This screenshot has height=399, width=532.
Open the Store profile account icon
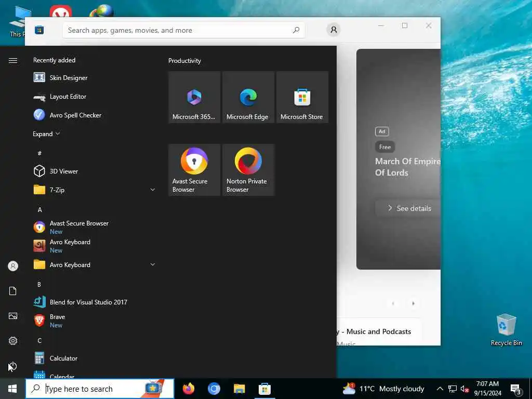click(334, 30)
